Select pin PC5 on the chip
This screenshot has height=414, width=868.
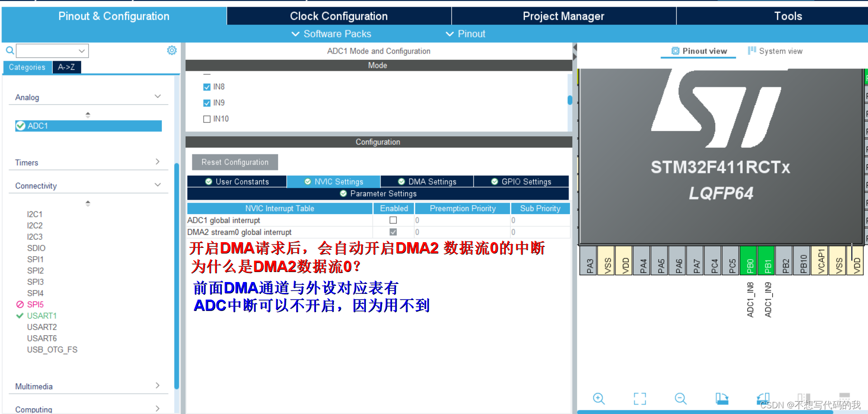(x=731, y=261)
